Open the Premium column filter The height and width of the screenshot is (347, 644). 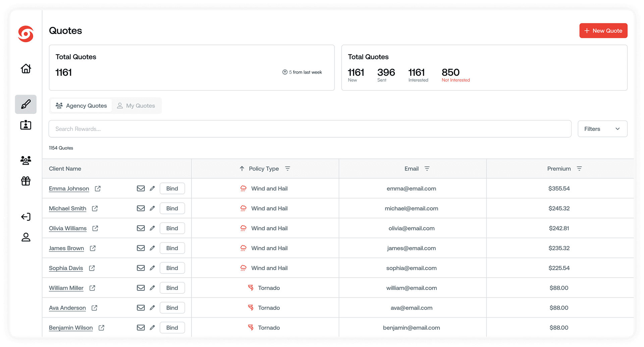(x=579, y=169)
